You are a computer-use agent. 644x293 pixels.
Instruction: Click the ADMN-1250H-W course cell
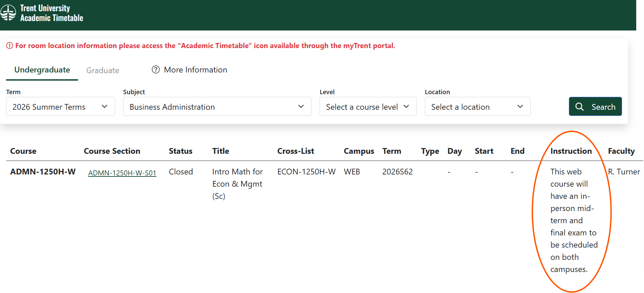[43, 172]
